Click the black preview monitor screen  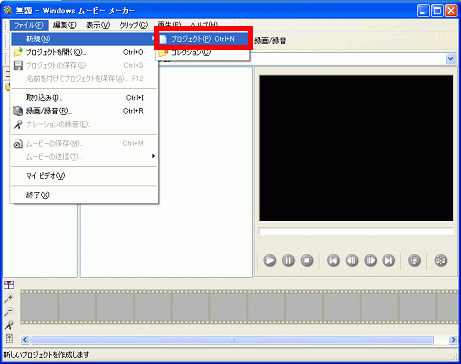pyautogui.click(x=356, y=148)
